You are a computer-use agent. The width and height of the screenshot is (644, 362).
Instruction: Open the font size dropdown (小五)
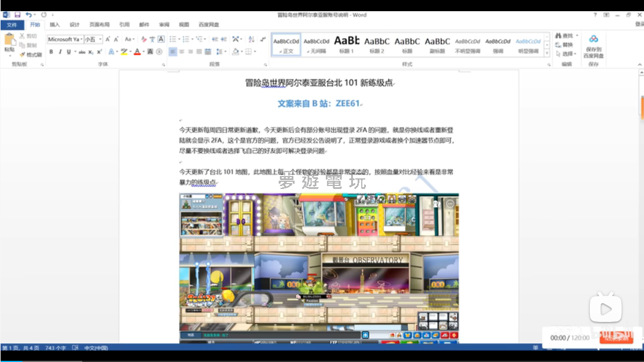(100, 39)
